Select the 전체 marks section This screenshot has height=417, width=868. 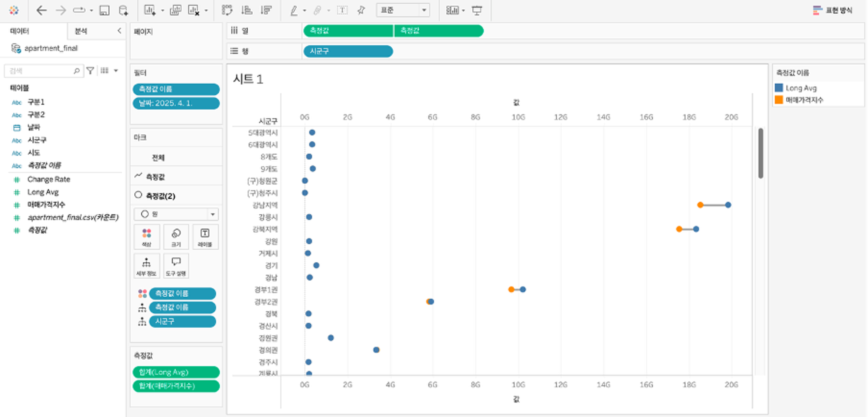[x=176, y=157]
